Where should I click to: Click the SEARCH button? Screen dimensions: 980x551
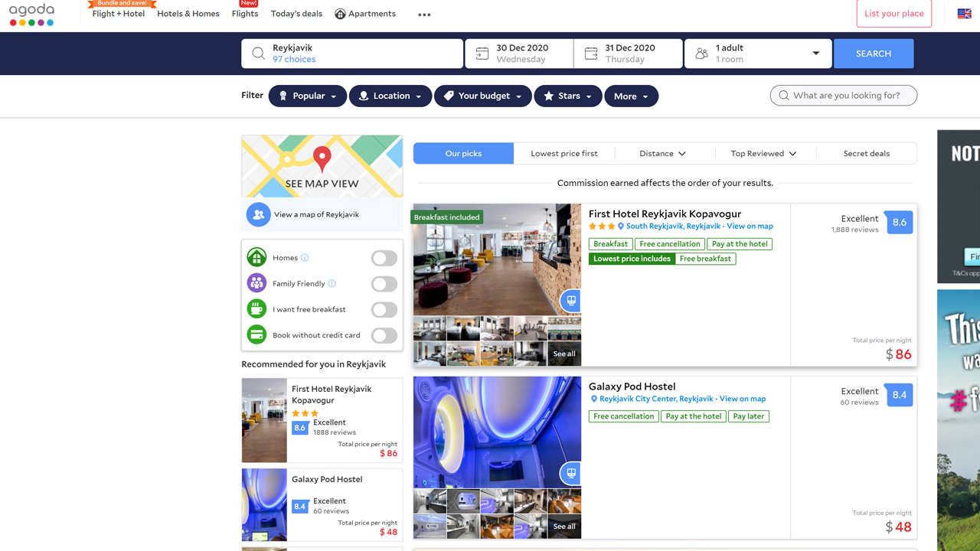(x=874, y=54)
